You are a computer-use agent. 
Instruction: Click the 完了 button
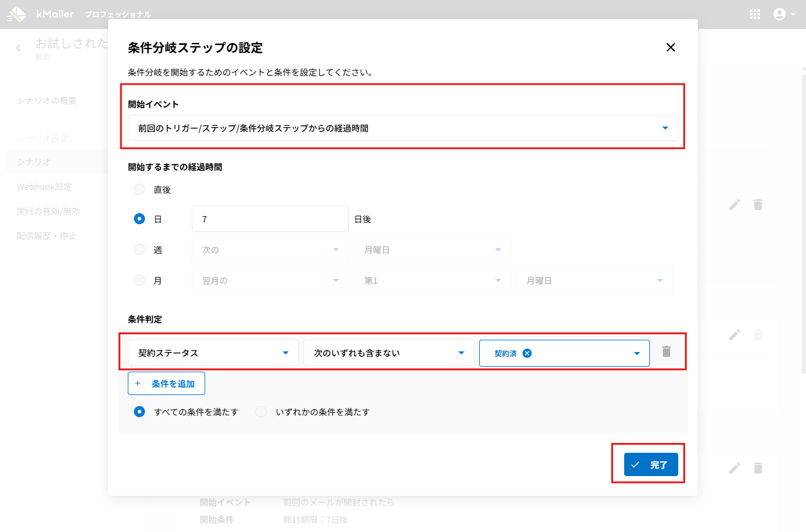point(651,465)
